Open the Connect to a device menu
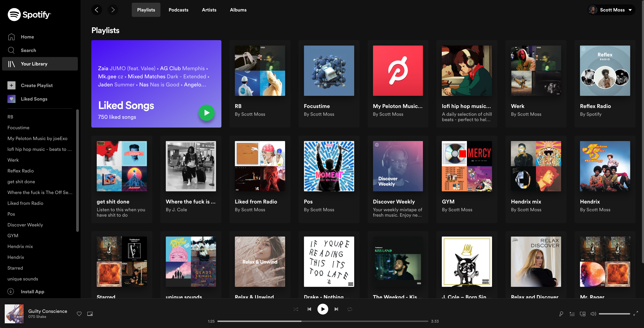The image size is (644, 328). (583, 314)
